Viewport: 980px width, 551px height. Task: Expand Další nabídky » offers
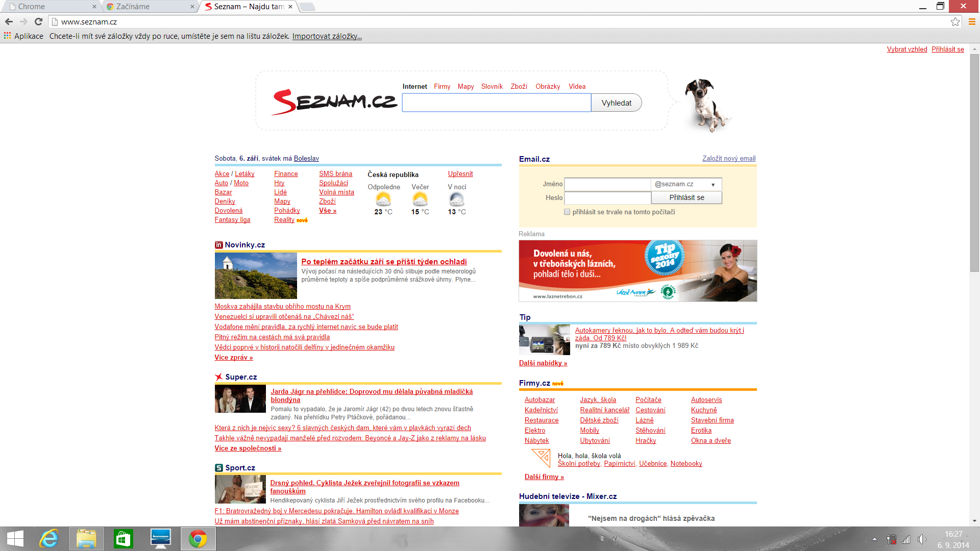click(x=543, y=363)
